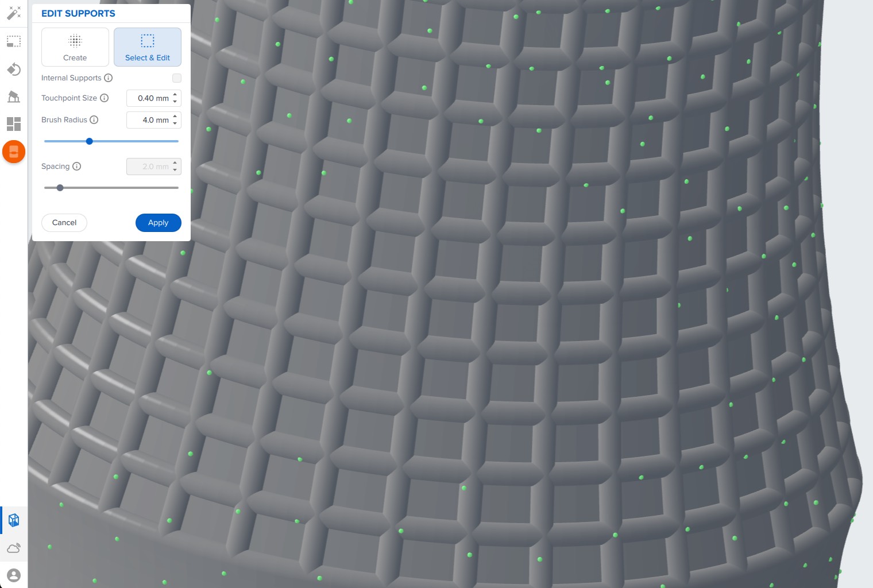
Task: Show info for Touchpoint Size
Action: pos(104,98)
